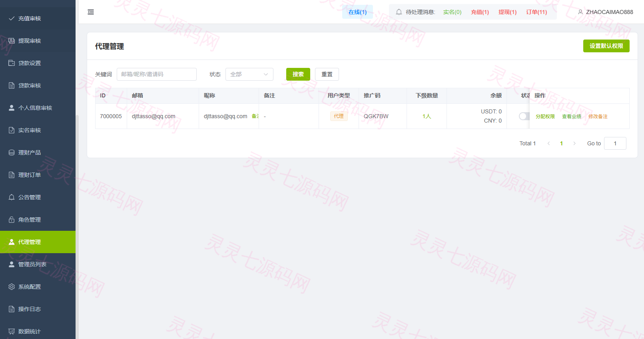
Task: Open 贷款设置 menu item
Action: coord(38,63)
